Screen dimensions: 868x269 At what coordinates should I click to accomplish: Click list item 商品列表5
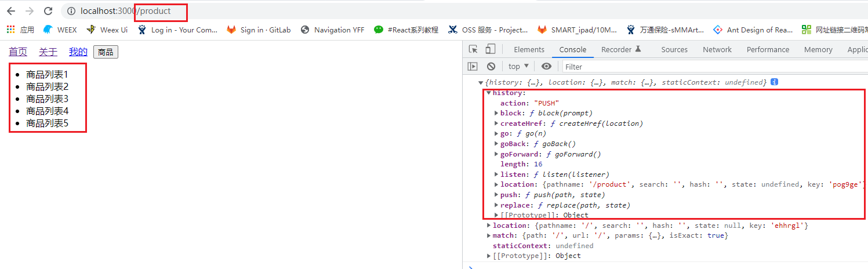[x=47, y=123]
